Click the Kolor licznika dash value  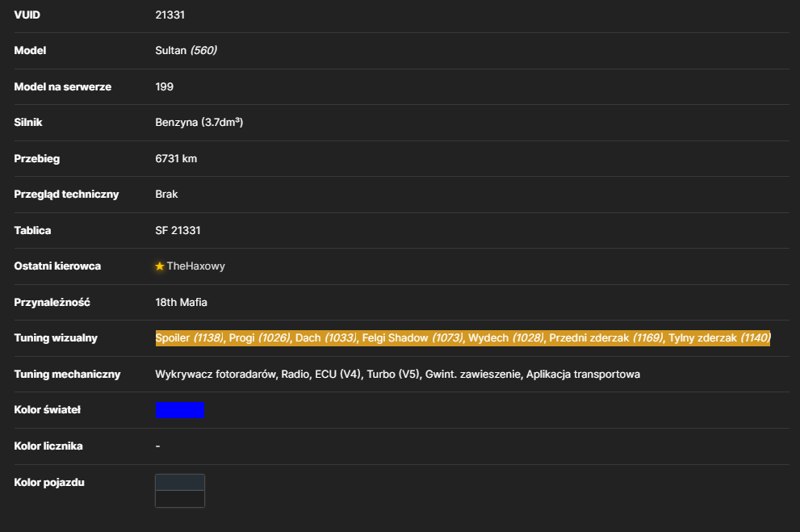tap(157, 446)
